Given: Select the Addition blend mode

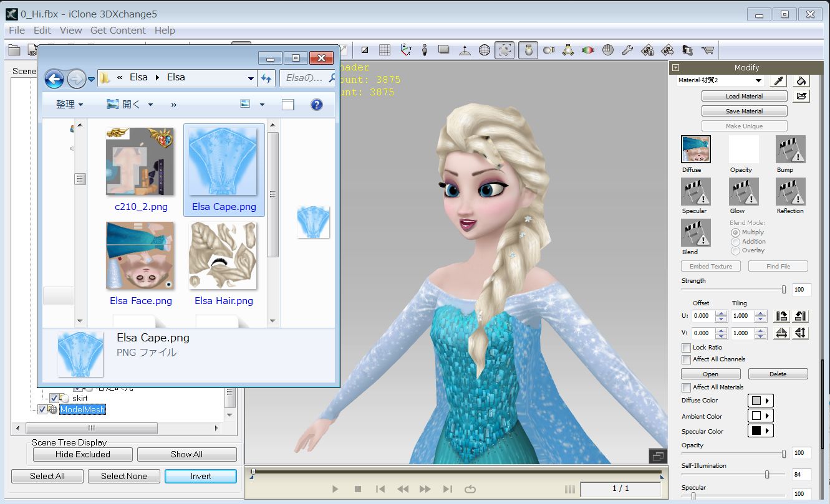Looking at the screenshot, I should (x=736, y=242).
